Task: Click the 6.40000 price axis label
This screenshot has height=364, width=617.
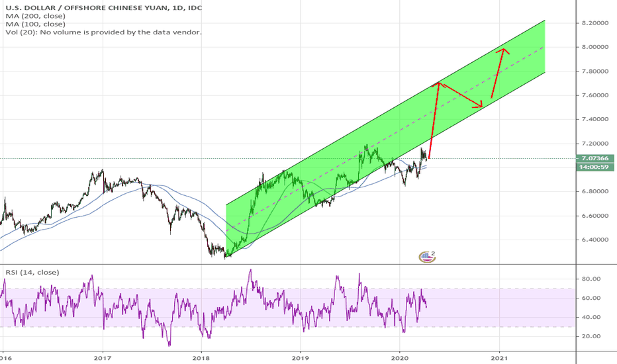Action: (595, 240)
